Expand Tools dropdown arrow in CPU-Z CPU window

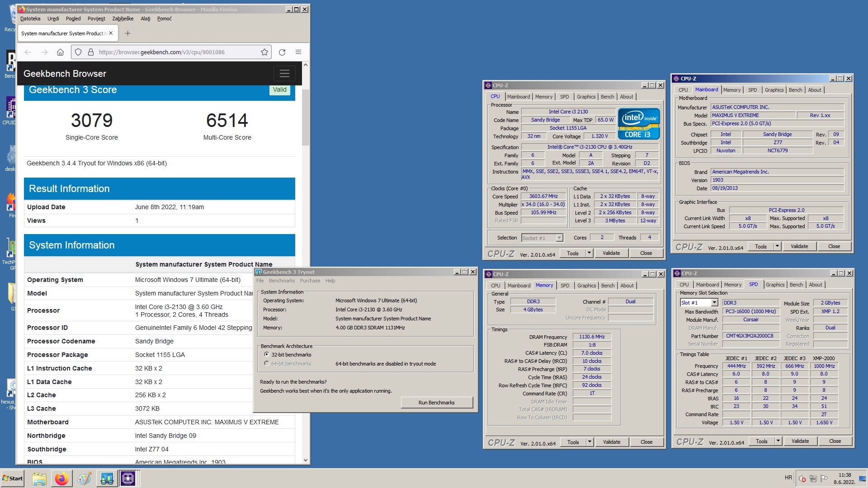point(590,253)
